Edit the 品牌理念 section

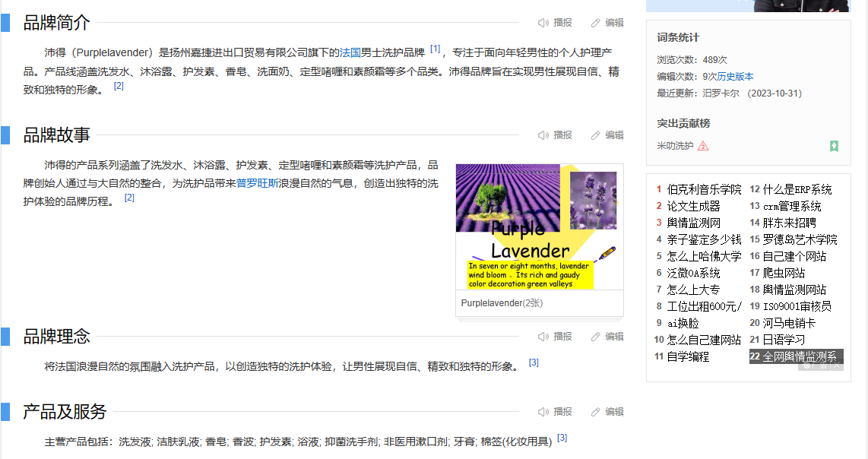(x=607, y=337)
